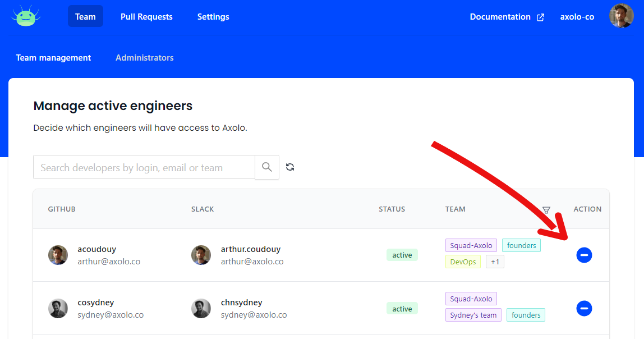644x339 pixels.
Task: Click the Axolo mascot logo
Action: [26, 16]
